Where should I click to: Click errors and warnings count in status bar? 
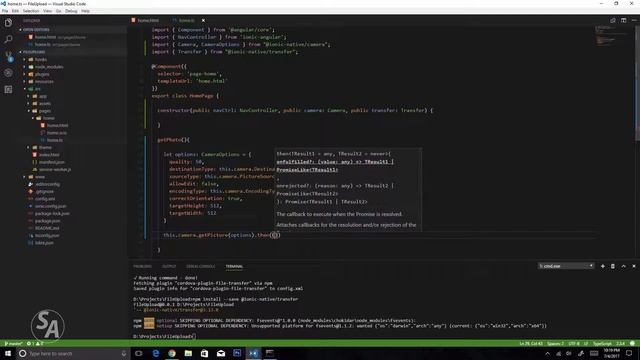[x=35, y=344]
